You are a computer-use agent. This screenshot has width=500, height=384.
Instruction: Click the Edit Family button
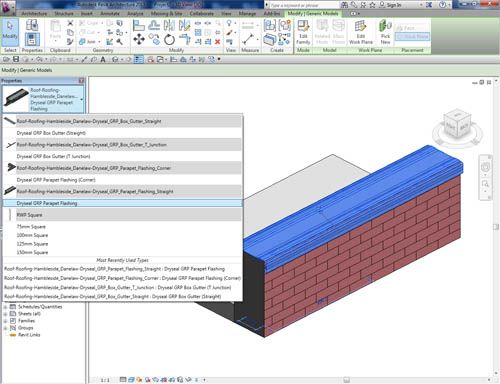tap(303, 32)
